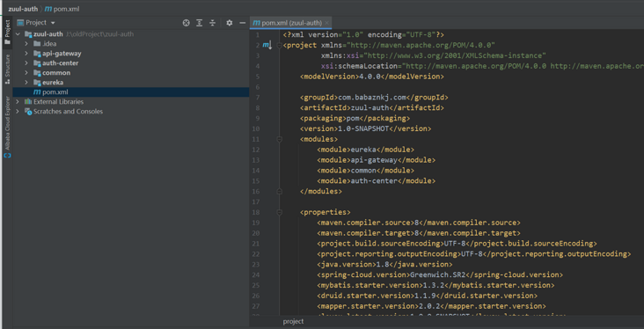644x329 pixels.
Task: Click the Expand All icon in Project panel
Action: [x=199, y=23]
